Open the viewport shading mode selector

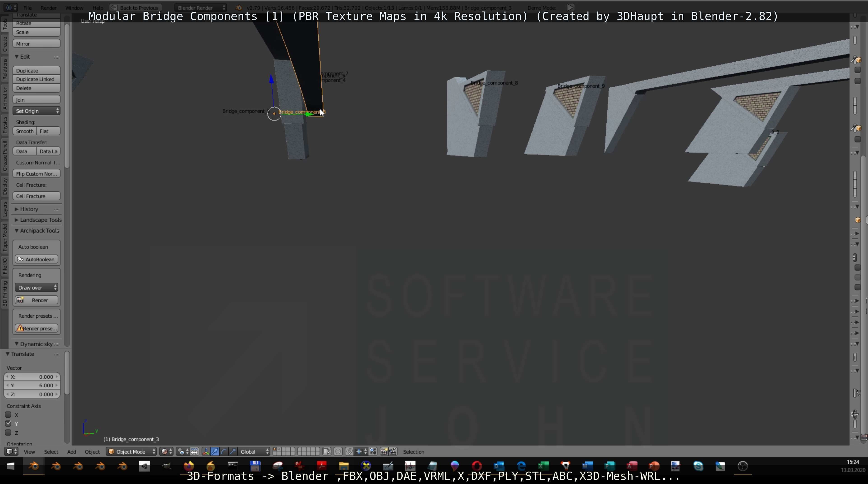click(166, 452)
